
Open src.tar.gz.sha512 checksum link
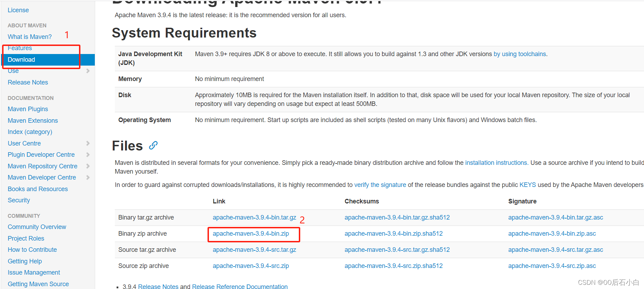pos(397,250)
